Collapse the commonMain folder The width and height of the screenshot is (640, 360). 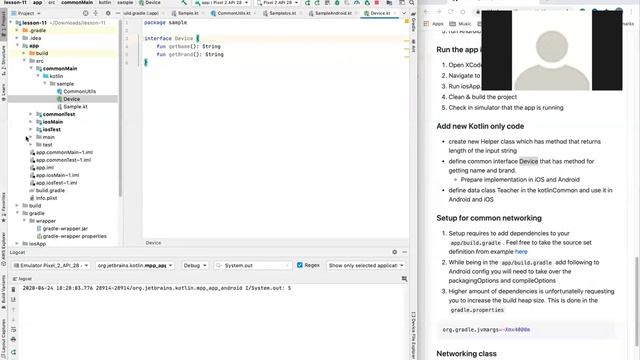pos(31,69)
